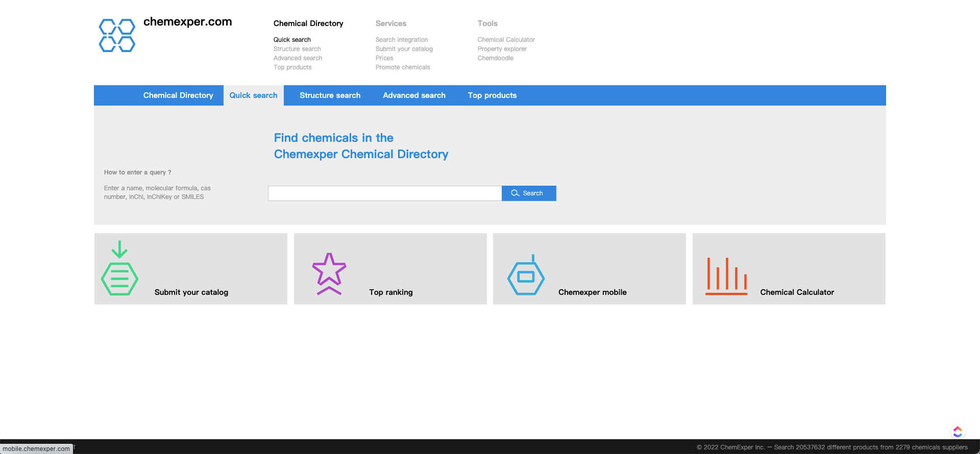Viewport: 980px width, 454px height.
Task: Switch to the Structure search tab
Action: 330,95
